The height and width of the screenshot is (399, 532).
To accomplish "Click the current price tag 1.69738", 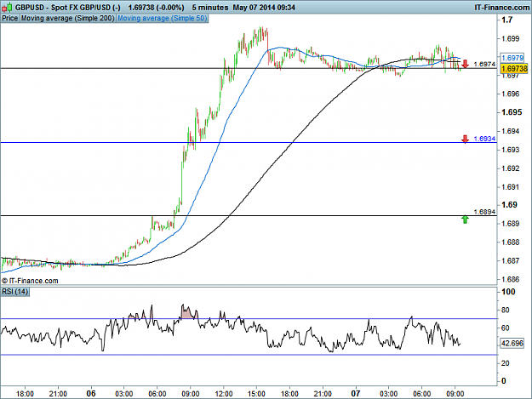I will 514,68.
